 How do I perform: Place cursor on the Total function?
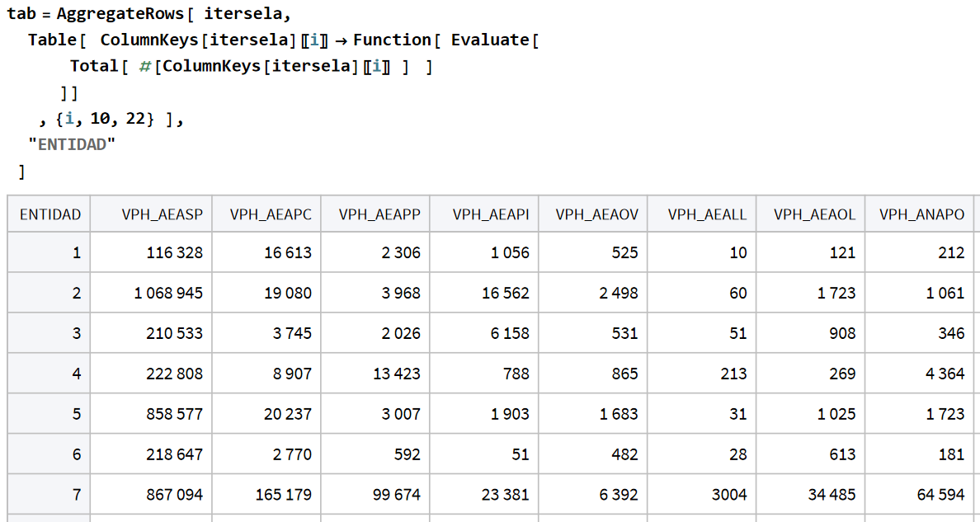93,66
